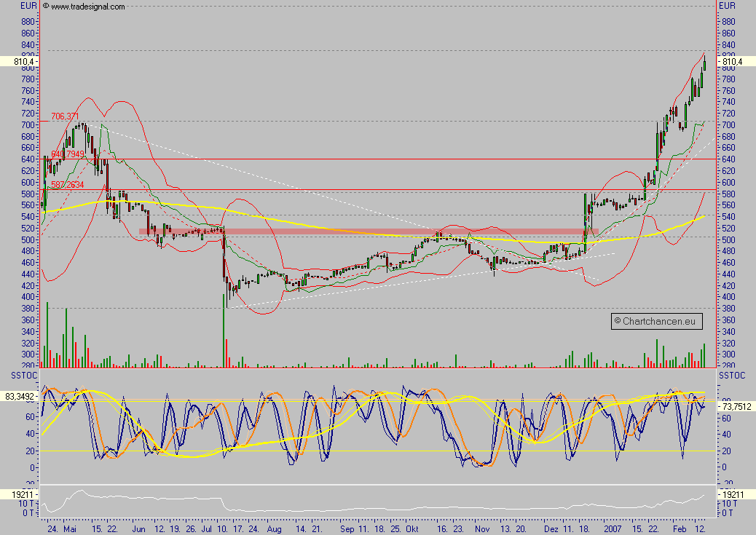756x535 pixels.
Task: Click the 640.7949 horizontal line label
Action: click(68, 154)
